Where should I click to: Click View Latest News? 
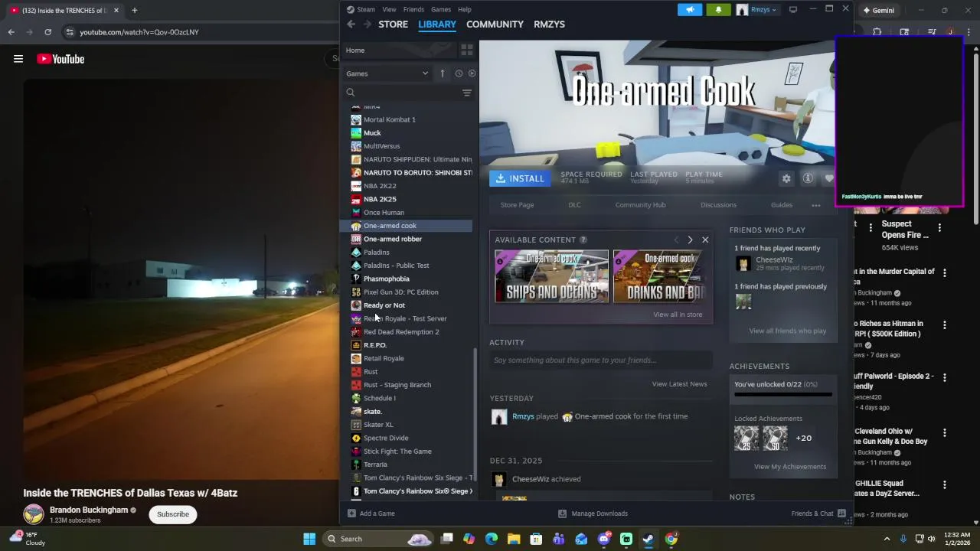pos(679,384)
